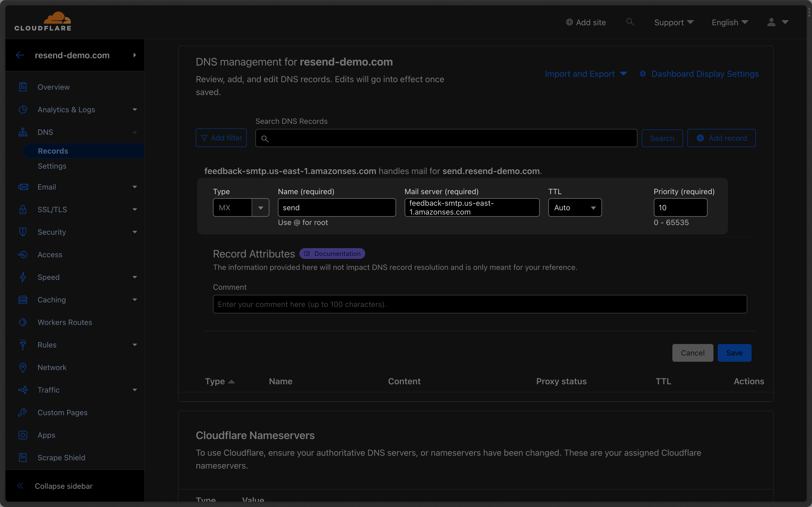Screen dimensions: 812x507
Task: Click the plus icon beside Add site
Action: tap(569, 22)
